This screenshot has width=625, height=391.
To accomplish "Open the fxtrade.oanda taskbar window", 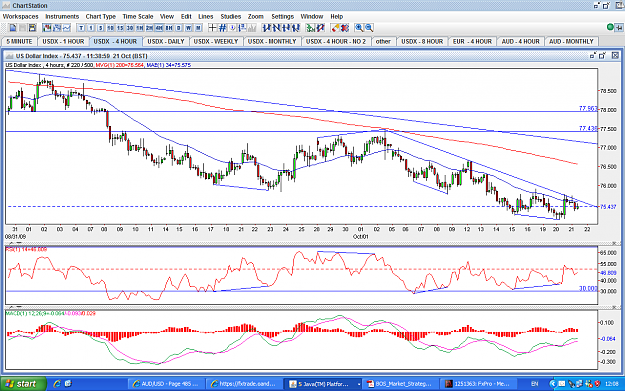I will (244, 384).
